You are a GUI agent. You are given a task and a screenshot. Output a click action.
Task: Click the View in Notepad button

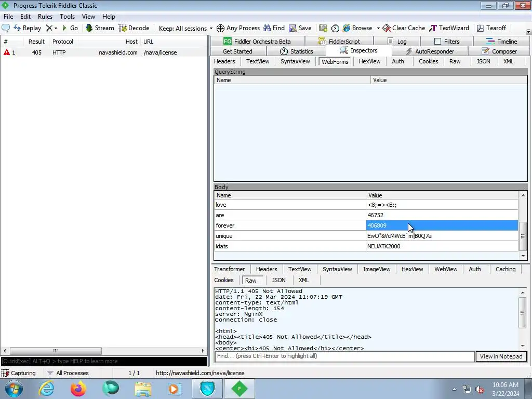[501, 356]
